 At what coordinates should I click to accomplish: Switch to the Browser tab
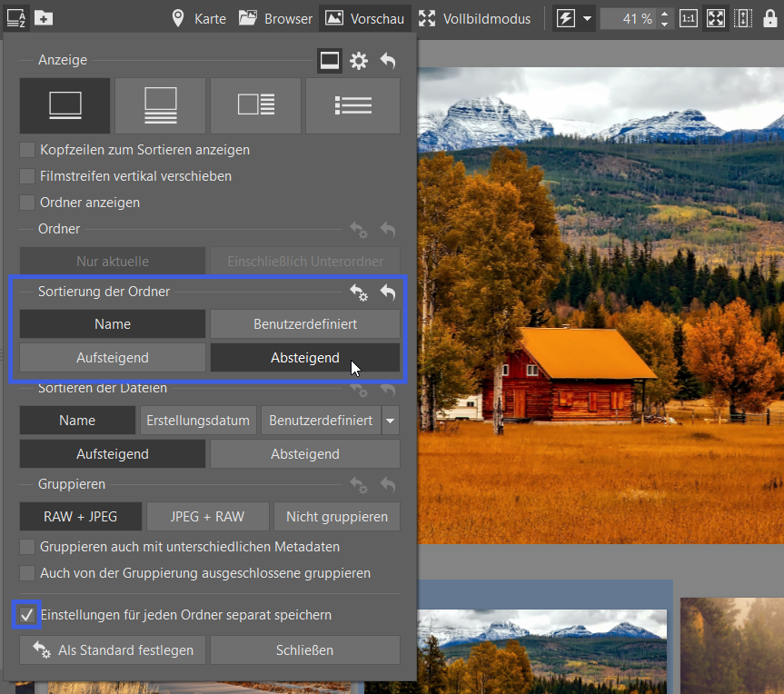[276, 18]
